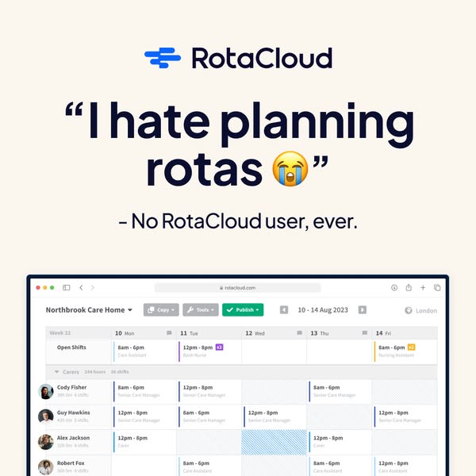
Task: Select the Friday 8am - 6pm open shift
Action: coord(405,351)
